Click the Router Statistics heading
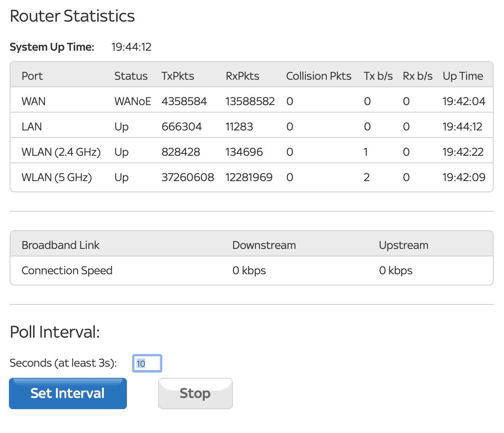Image resolution: width=504 pixels, height=433 pixels. [72, 16]
